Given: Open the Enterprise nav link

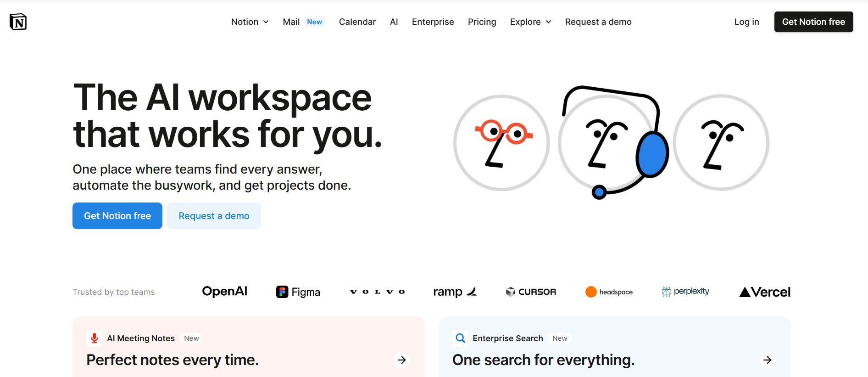Looking at the screenshot, I should [433, 22].
